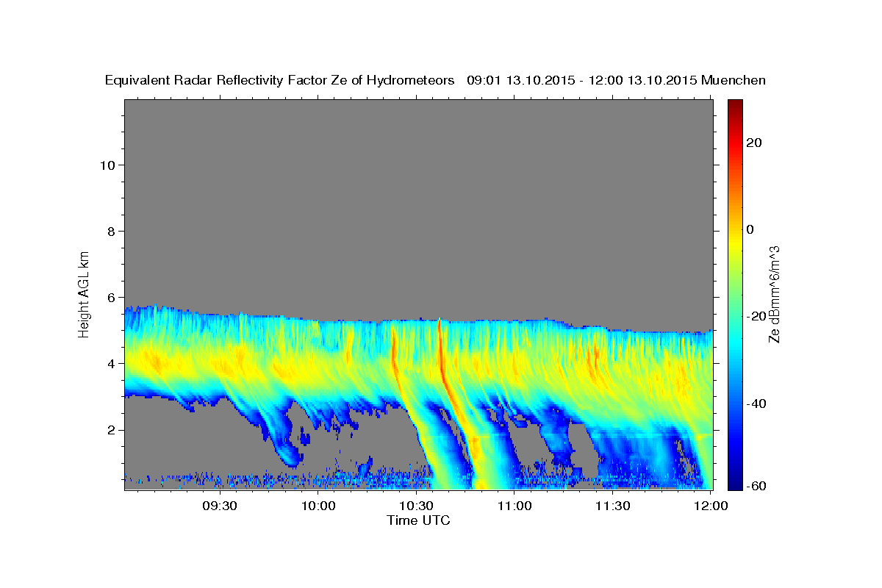Click the 10:00 time tick label
Image resolution: width=882 pixels, height=588 pixels.
[x=318, y=506]
